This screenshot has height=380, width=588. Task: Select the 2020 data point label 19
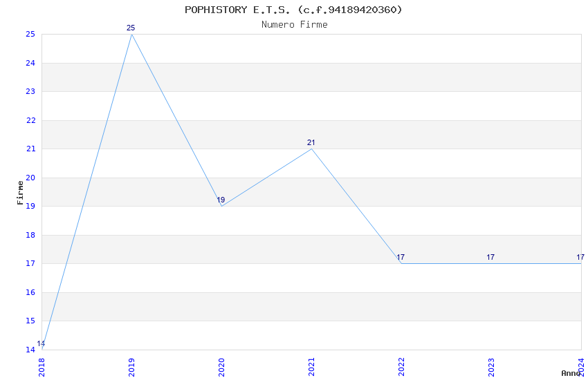[x=221, y=200]
